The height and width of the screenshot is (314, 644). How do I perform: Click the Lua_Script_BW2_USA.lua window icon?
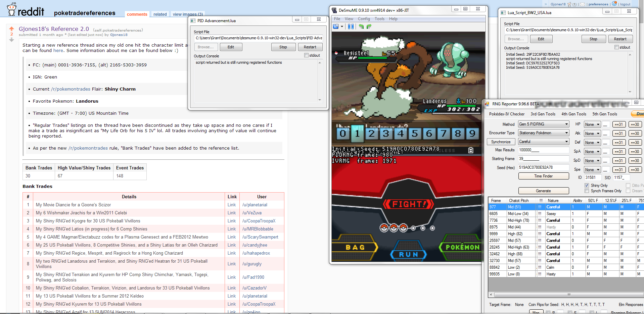click(x=503, y=13)
